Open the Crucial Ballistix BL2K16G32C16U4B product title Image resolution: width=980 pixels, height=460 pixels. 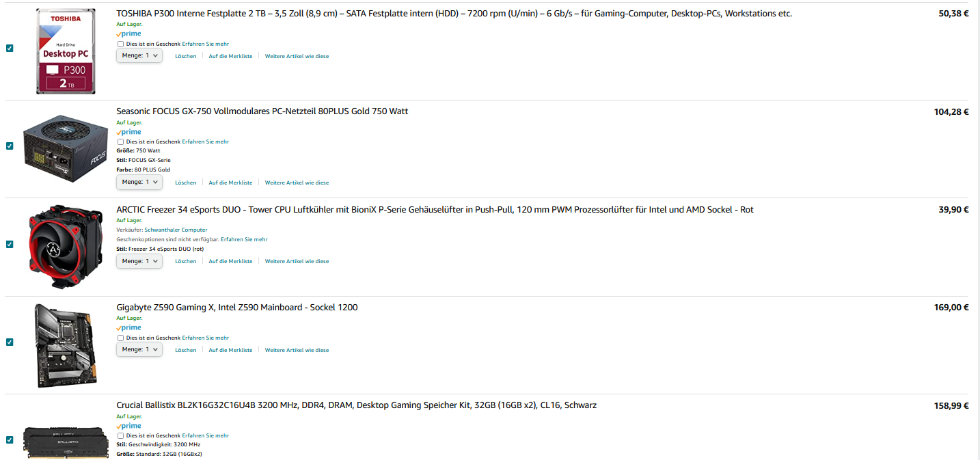click(356, 405)
